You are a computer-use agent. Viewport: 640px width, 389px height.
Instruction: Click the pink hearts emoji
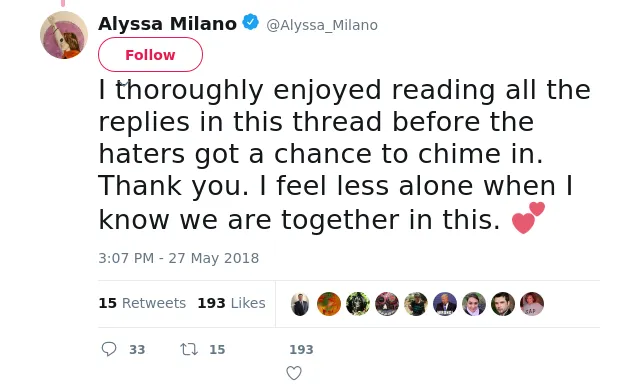tap(528, 218)
